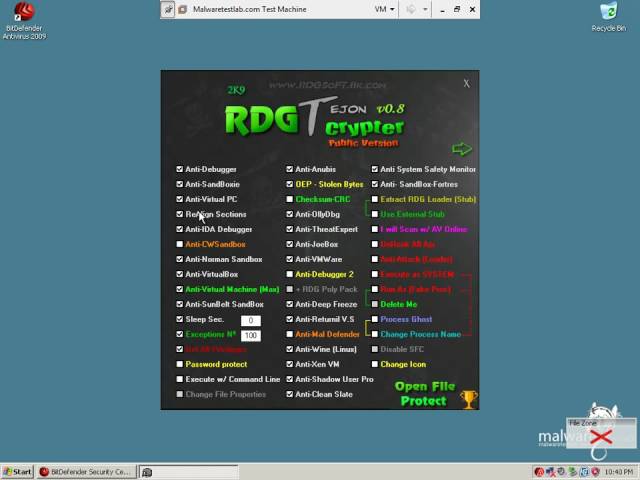640x480 pixels.
Task: Uncheck ReAlign Sections
Action: pyautogui.click(x=180, y=214)
